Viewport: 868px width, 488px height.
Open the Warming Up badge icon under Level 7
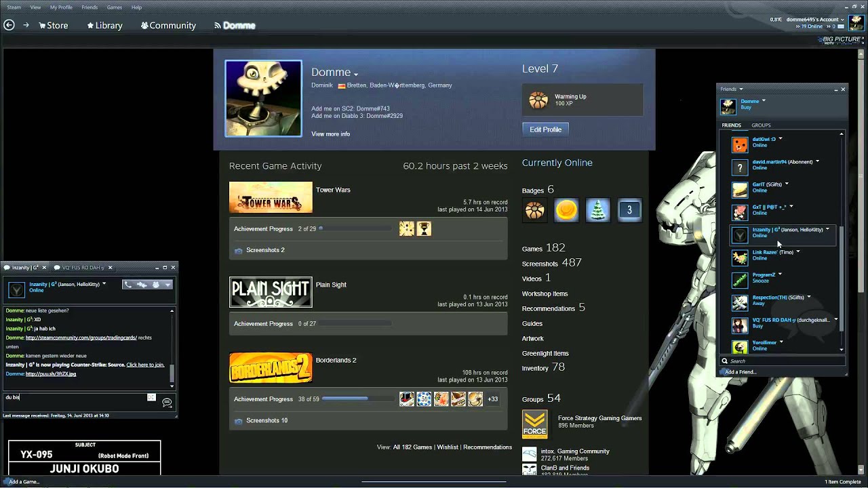(538, 100)
